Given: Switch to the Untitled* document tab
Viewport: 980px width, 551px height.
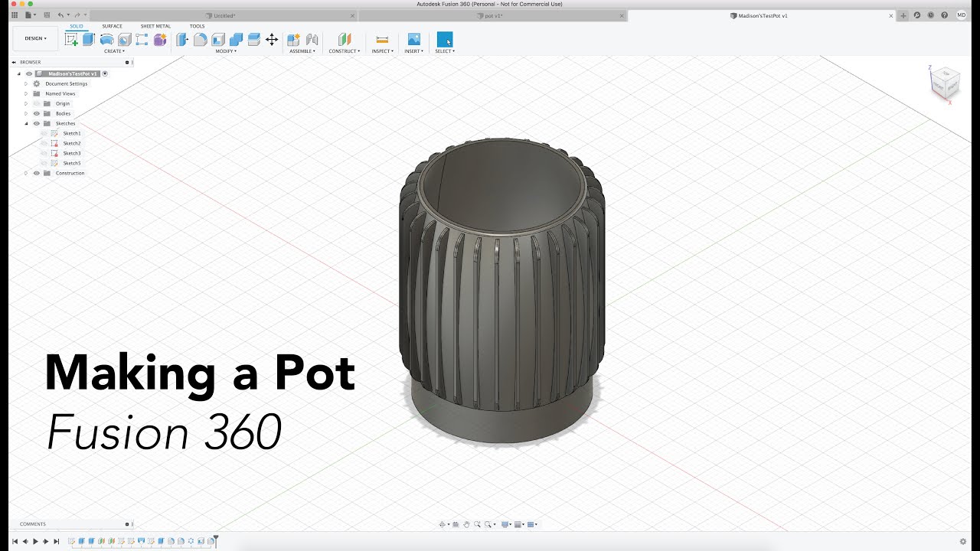Looking at the screenshot, I should pos(224,15).
